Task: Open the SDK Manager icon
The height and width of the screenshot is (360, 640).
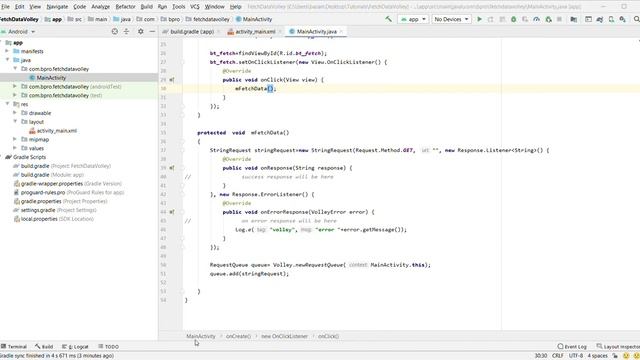Action: [x=622, y=19]
